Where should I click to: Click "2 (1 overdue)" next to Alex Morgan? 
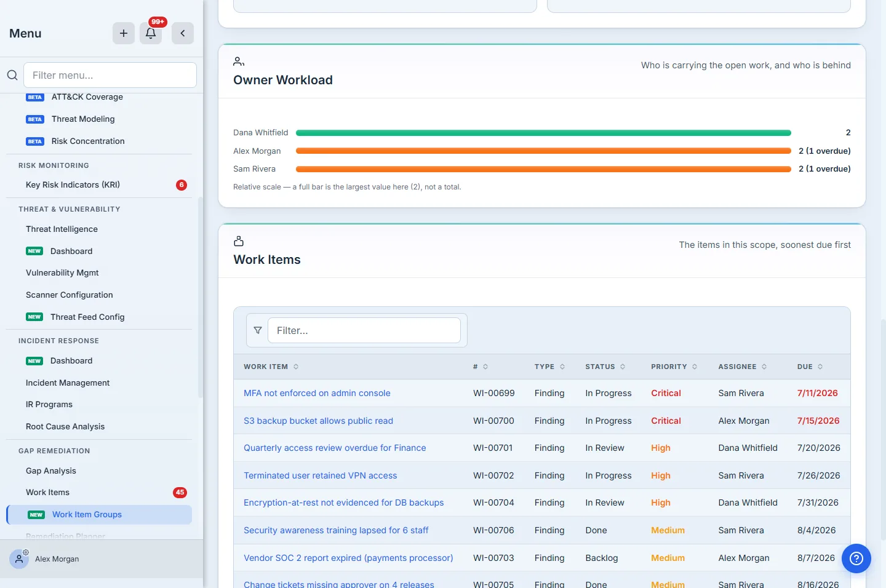point(824,151)
